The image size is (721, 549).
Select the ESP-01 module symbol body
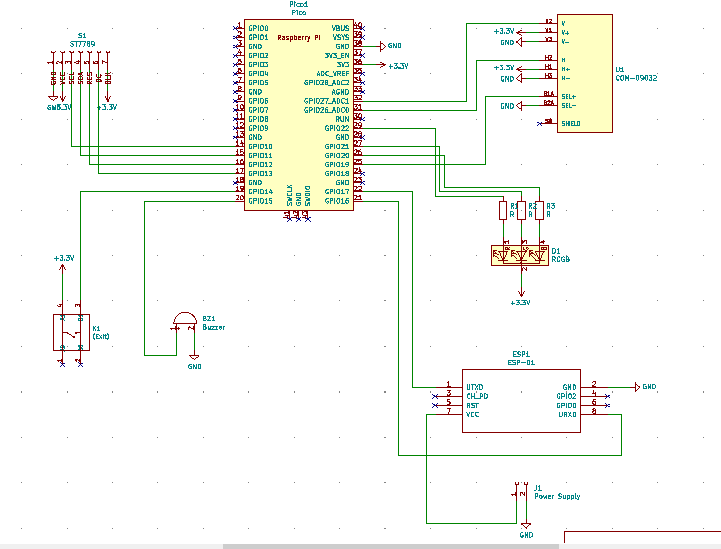521,400
